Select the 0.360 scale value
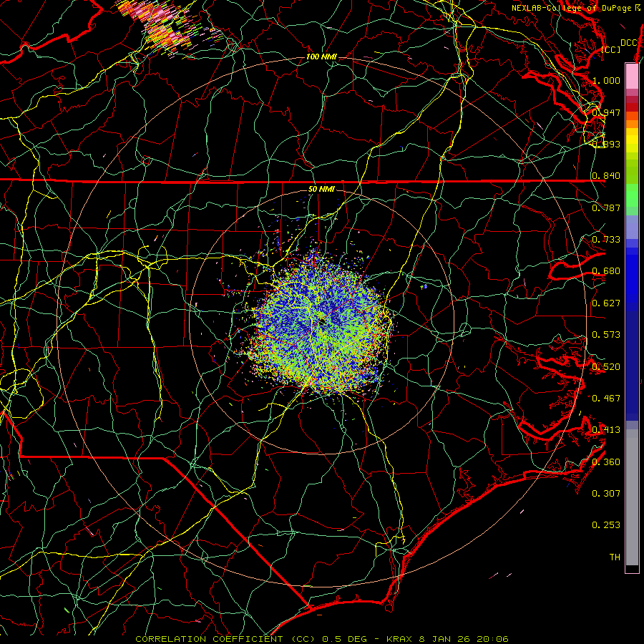The image size is (644, 644). 606,462
